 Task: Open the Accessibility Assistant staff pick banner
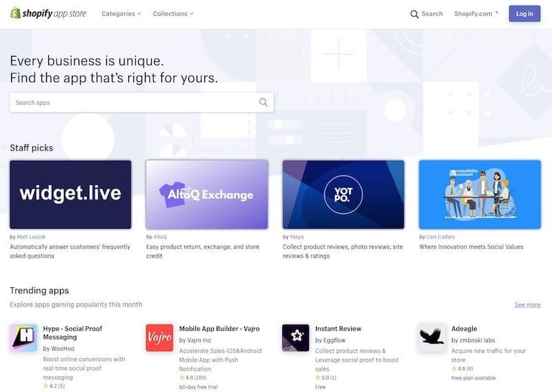[480, 195]
